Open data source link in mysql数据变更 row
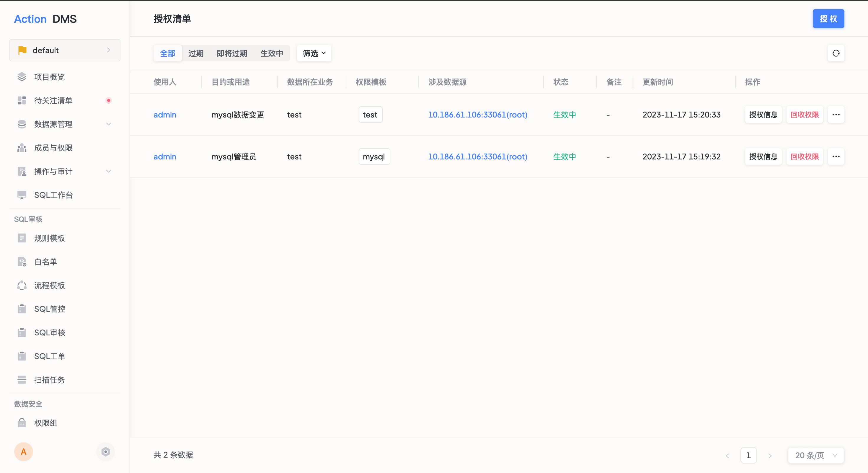 (477, 115)
